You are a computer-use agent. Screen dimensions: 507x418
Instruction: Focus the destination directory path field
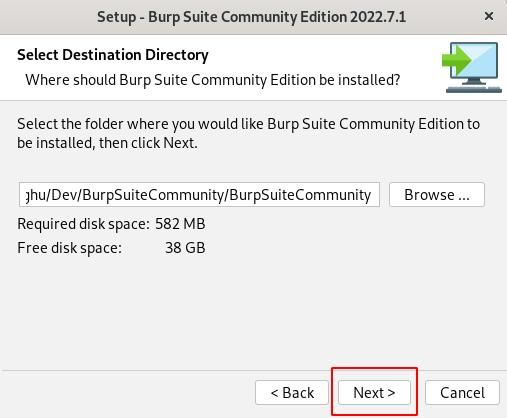coord(199,195)
